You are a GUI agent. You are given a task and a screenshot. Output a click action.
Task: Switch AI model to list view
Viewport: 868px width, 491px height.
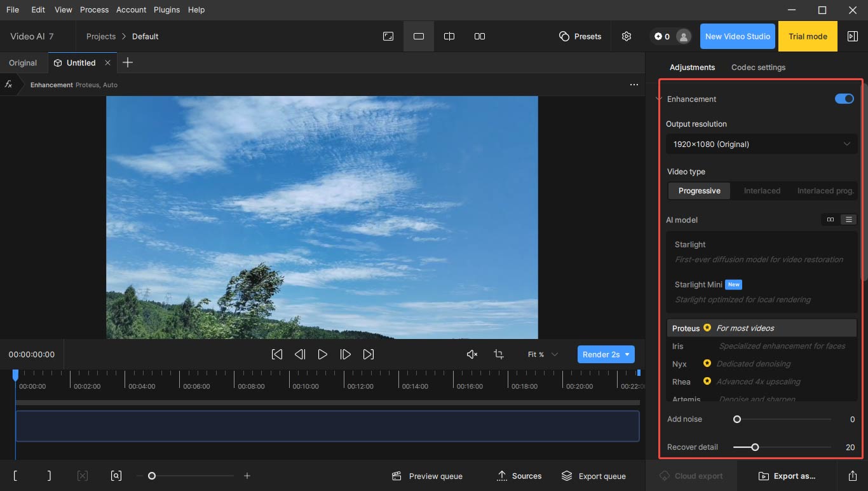pyautogui.click(x=848, y=219)
